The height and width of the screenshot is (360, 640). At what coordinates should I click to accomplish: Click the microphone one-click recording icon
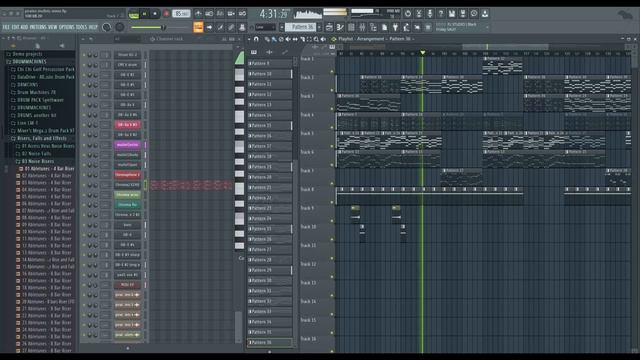pos(430,14)
